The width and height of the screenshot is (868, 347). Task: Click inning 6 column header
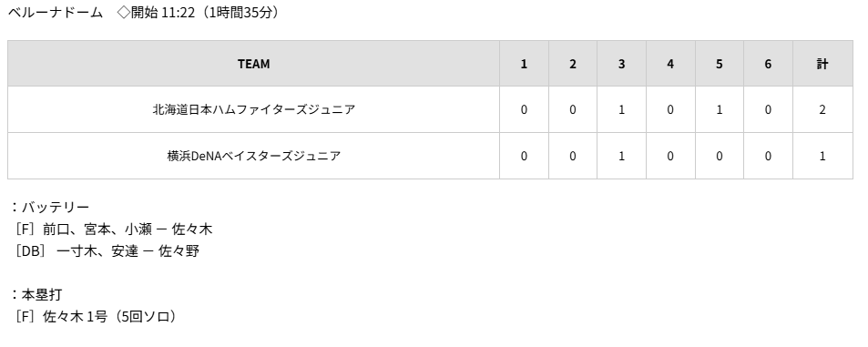[x=768, y=64]
